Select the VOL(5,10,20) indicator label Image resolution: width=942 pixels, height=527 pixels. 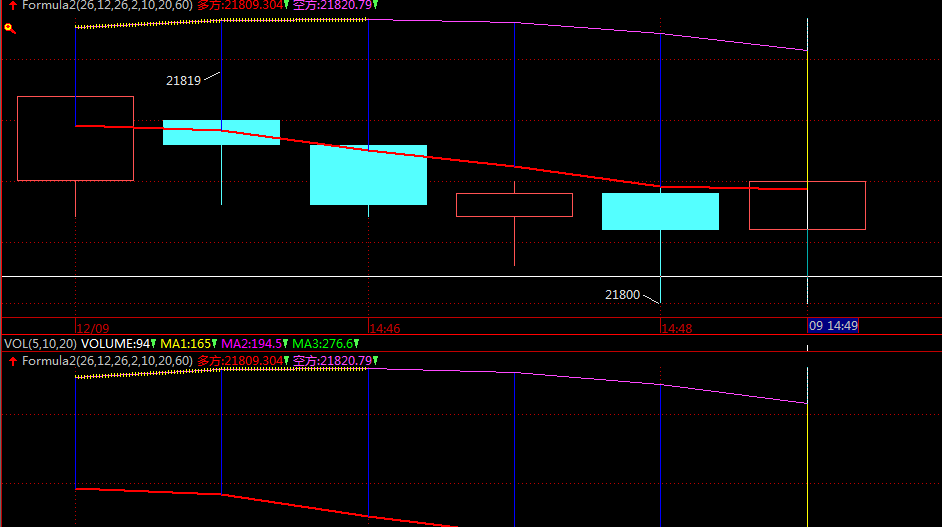tap(40, 344)
